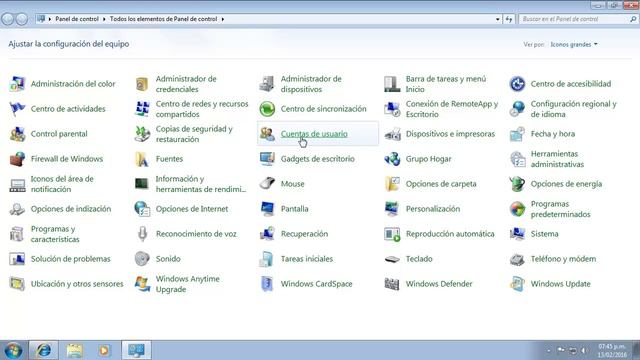Click the Windows Update icon
Image resolution: width=640 pixels, height=360 pixels.
[517, 284]
